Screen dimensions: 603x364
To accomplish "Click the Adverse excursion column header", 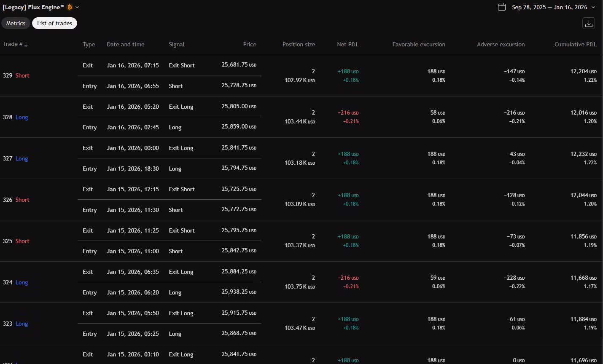I will [501, 44].
